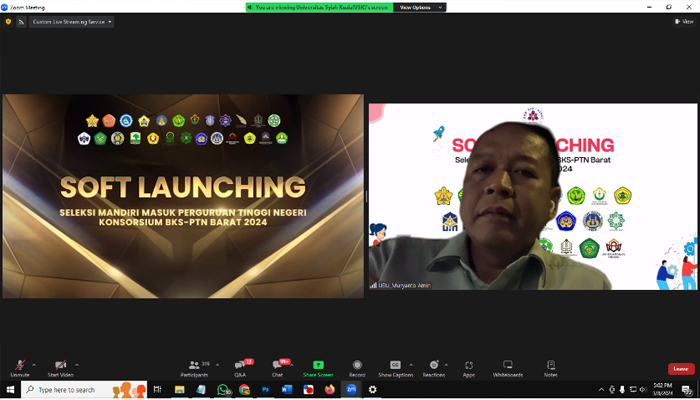
Task: Click the USU_Muryanto Amin name label
Action: [404, 285]
